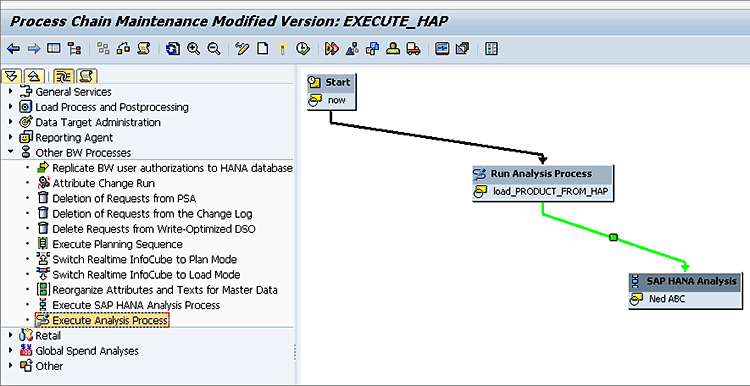Collapse the Other BW Processes node
This screenshot has height=386, width=750.
11,153
